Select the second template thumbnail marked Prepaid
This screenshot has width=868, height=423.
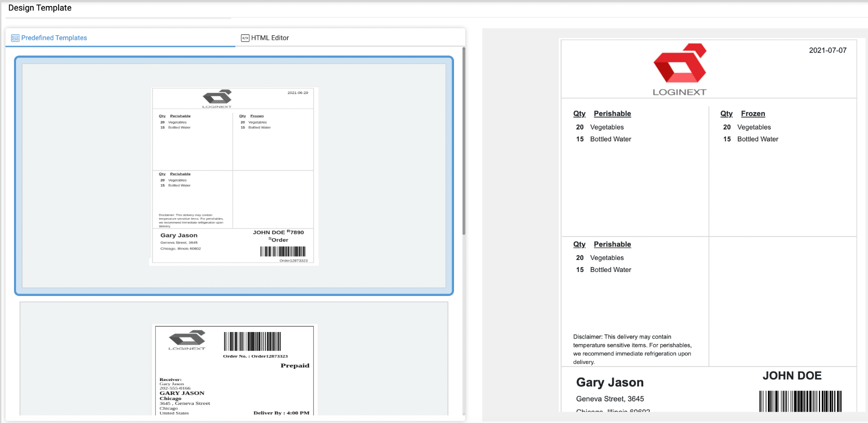234,358
